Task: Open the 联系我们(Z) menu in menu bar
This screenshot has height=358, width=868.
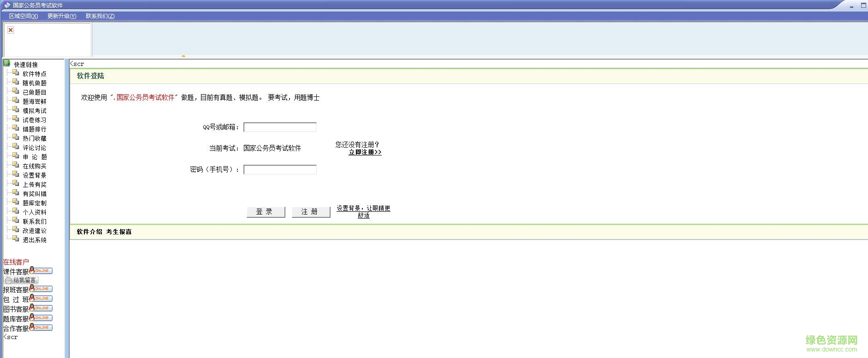Action: (100, 16)
